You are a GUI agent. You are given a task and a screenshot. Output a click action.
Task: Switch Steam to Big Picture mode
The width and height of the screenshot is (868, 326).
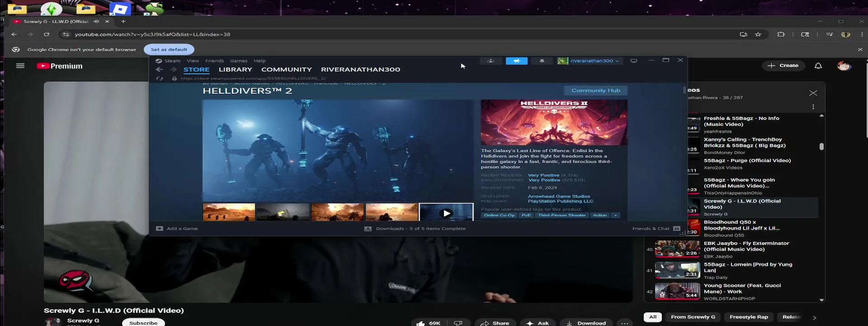634,61
